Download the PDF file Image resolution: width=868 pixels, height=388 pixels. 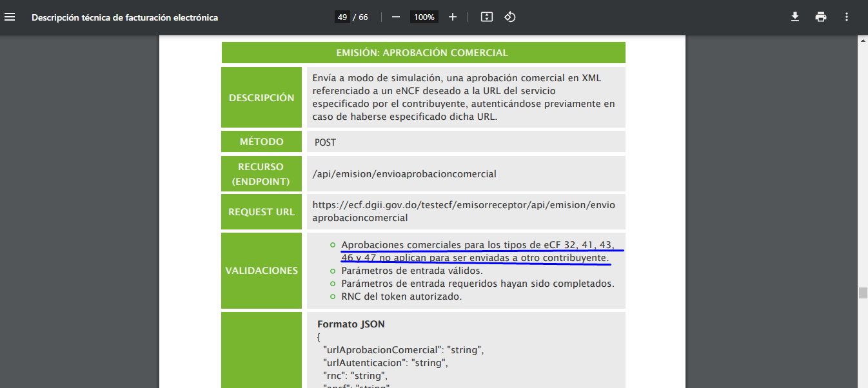[795, 17]
